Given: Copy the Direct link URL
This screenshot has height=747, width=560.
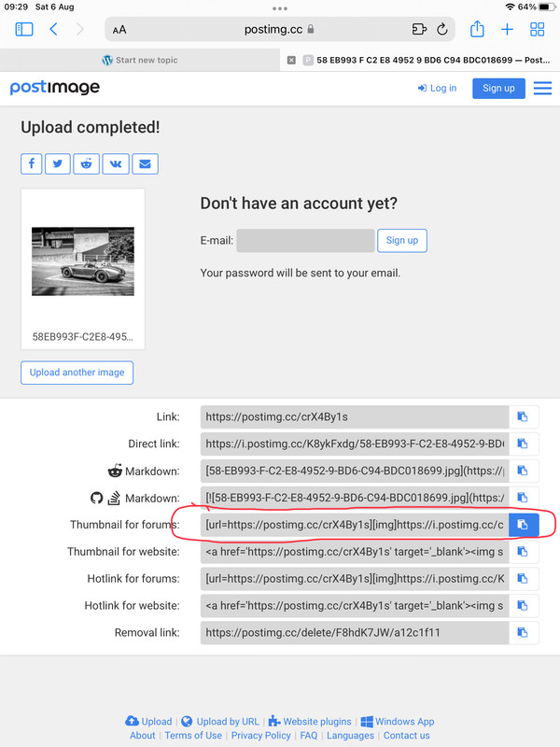Looking at the screenshot, I should tap(524, 444).
